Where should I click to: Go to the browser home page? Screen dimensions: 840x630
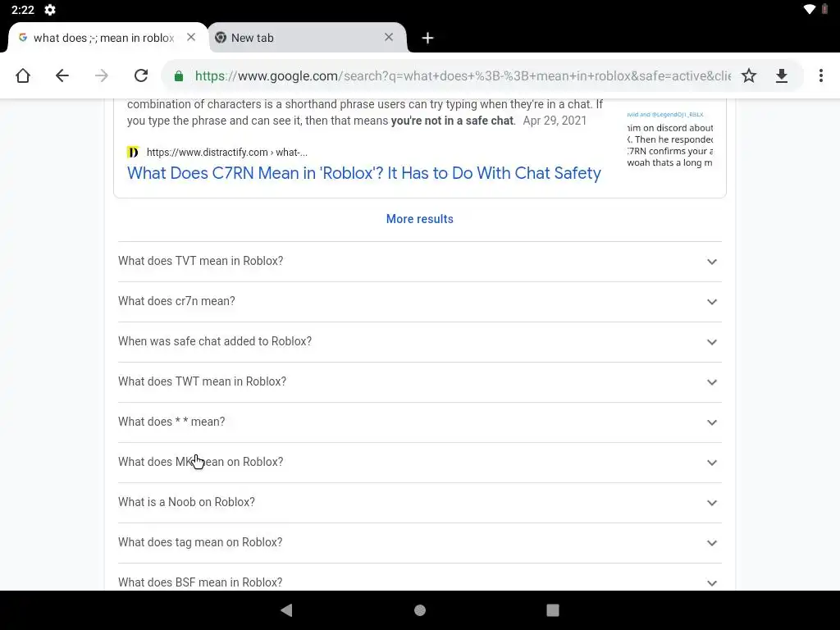coord(23,76)
